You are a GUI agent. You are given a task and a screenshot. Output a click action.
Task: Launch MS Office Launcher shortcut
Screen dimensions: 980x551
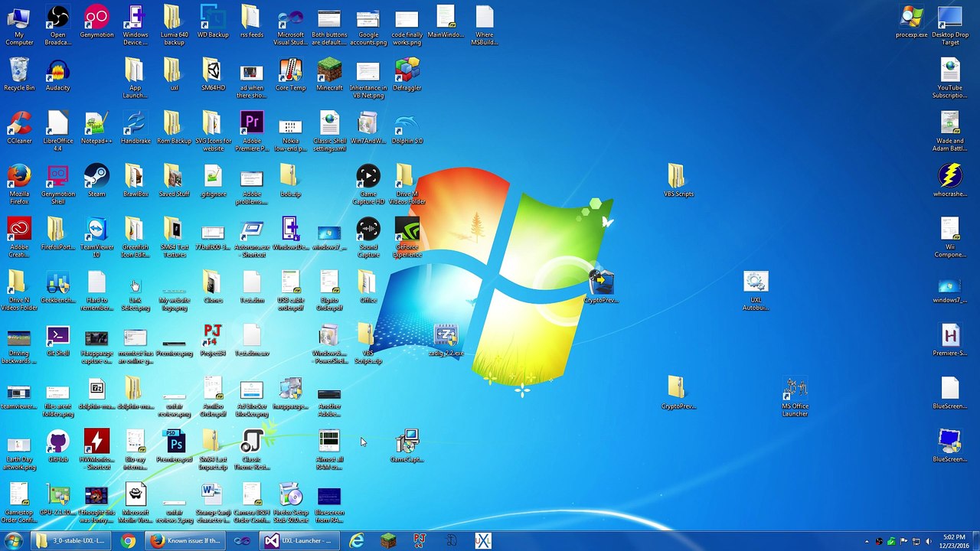pos(795,396)
